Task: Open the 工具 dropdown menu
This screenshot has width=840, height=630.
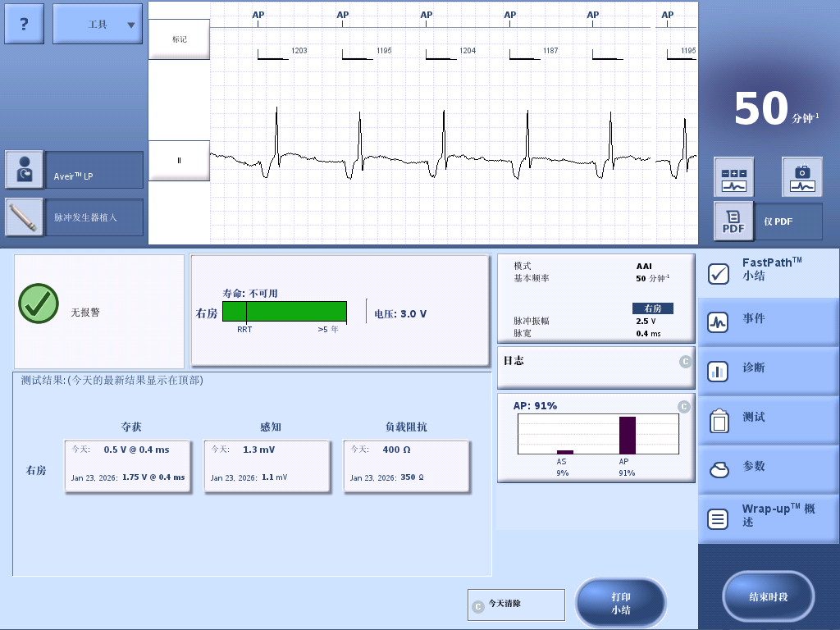Action: 98,24
